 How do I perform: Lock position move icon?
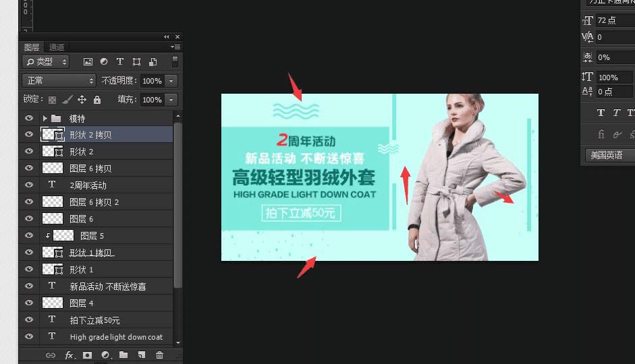82,100
